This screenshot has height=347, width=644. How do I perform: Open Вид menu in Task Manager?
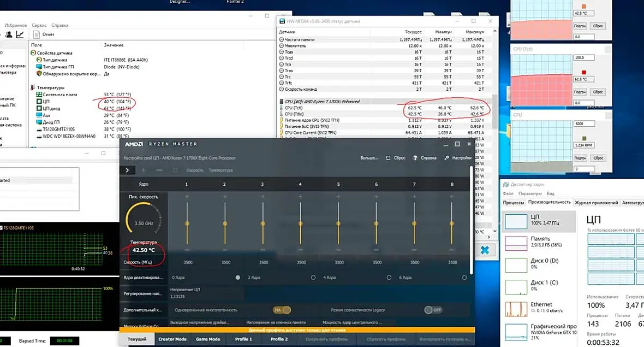pyautogui.click(x=551, y=193)
